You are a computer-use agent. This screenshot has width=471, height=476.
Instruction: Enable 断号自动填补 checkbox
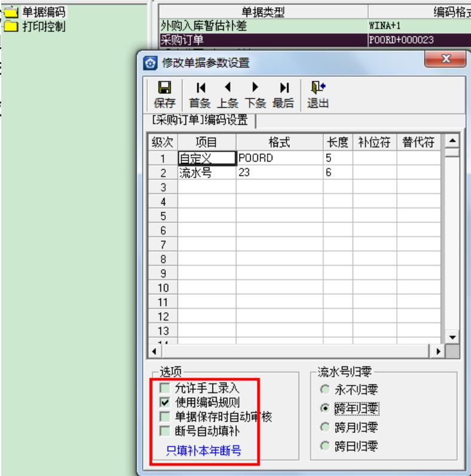pyautogui.click(x=165, y=431)
